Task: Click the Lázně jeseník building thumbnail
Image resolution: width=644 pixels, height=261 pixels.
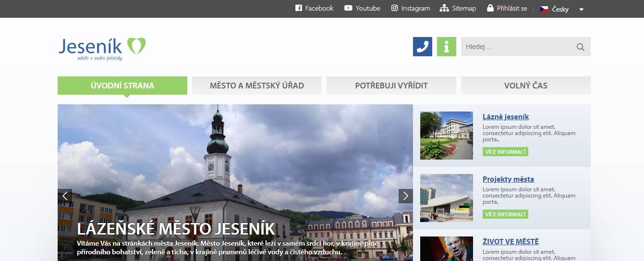Action: (447, 136)
